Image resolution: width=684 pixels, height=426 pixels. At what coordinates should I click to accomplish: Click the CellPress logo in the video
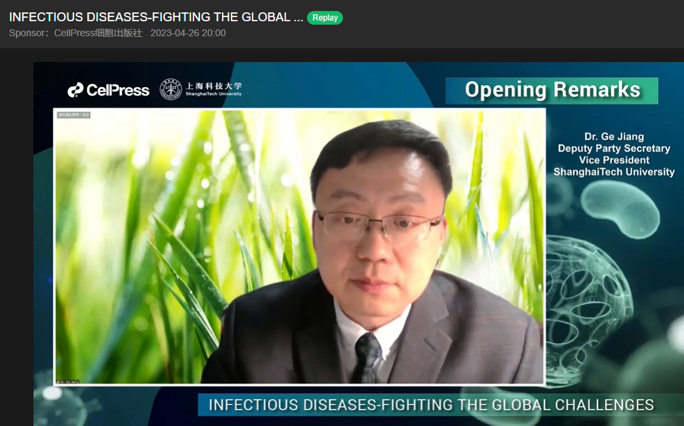click(x=108, y=90)
